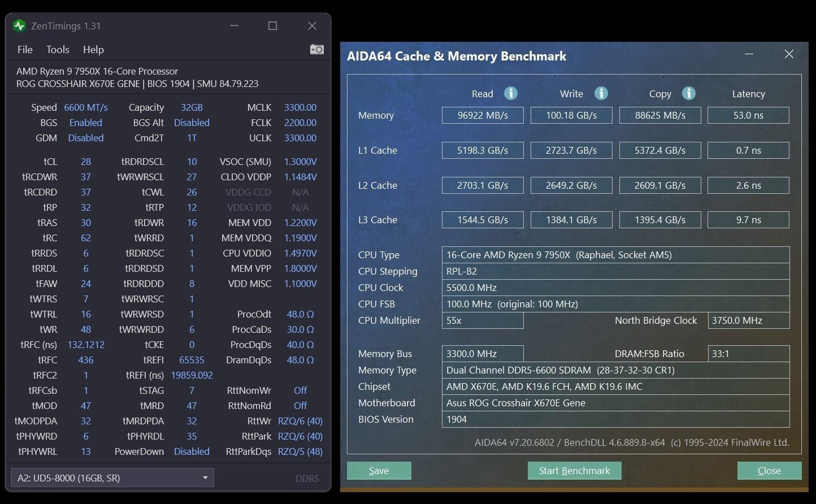Open info icon next to Copy column
Image resolution: width=816 pixels, height=504 pixels.
[688, 93]
